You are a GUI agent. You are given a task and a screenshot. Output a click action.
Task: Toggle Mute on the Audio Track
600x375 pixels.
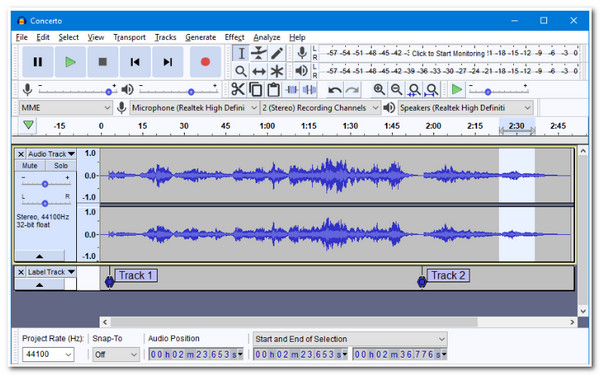(x=30, y=166)
